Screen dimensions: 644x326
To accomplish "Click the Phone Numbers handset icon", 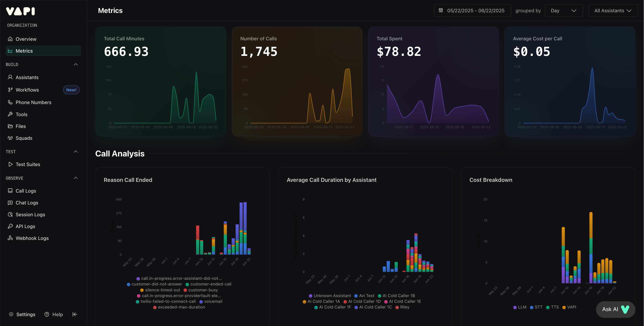I will click(x=10, y=102).
